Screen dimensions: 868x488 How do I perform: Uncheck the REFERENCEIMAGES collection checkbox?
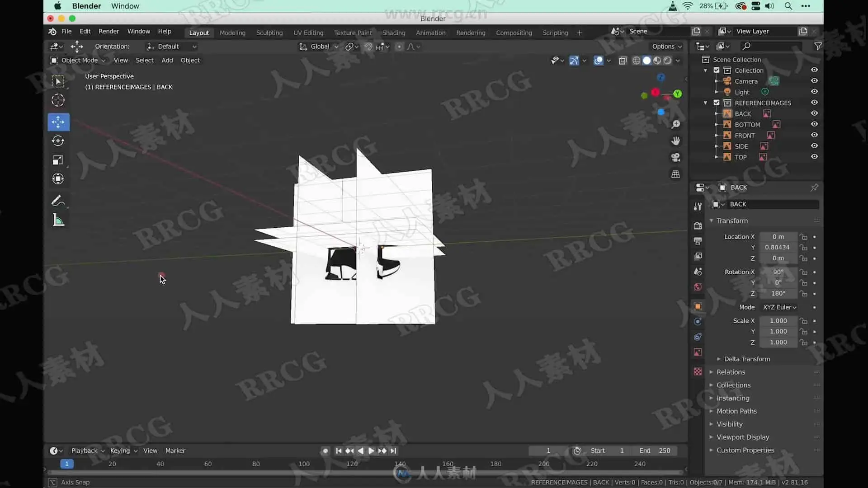coord(717,103)
